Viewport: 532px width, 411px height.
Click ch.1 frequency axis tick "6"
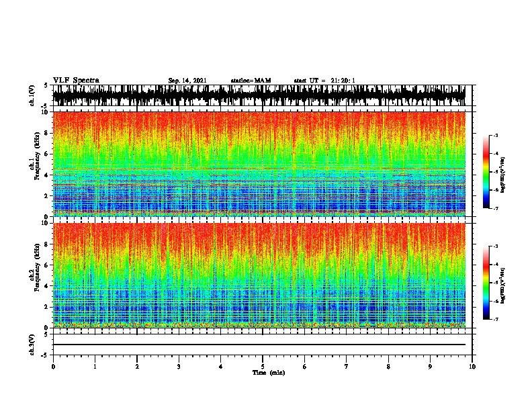pyautogui.click(x=47, y=154)
